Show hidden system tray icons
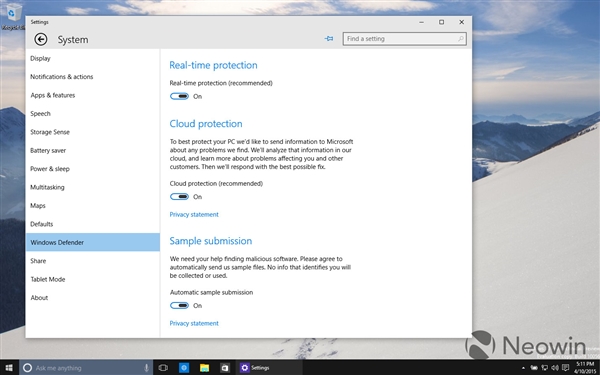The image size is (600, 375). (523, 368)
